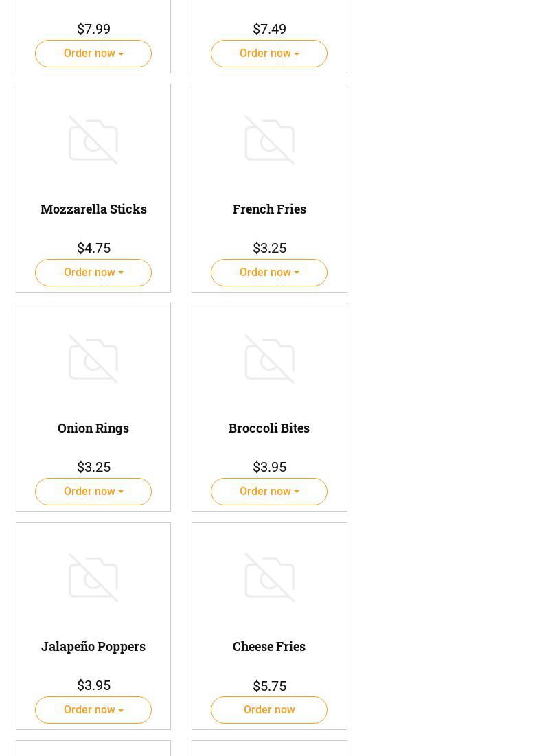Screen dimensions: 539x756
Task: Open Order now dropdown for Mozzarella Sticks
Action: point(93,273)
